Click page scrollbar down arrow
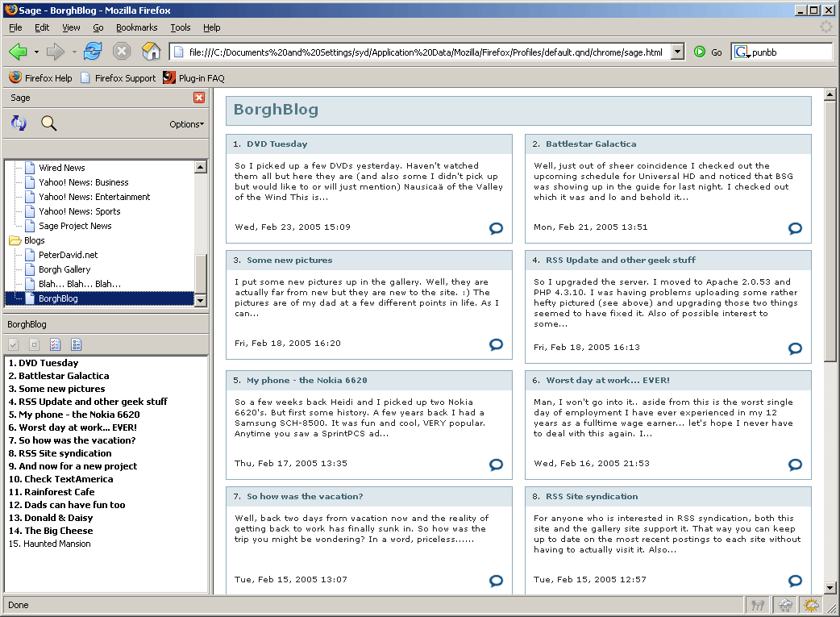The width and height of the screenshot is (840, 617). [x=830, y=587]
